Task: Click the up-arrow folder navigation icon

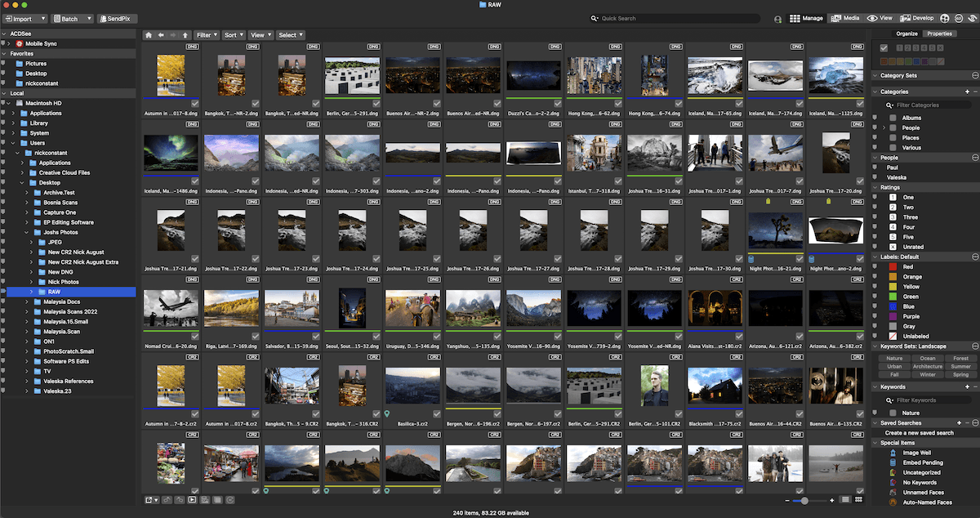Action: (184, 35)
